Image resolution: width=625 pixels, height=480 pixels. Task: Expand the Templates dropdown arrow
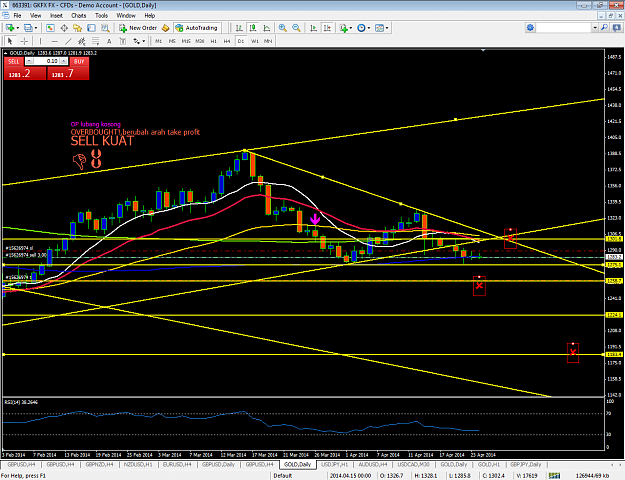click(x=387, y=28)
